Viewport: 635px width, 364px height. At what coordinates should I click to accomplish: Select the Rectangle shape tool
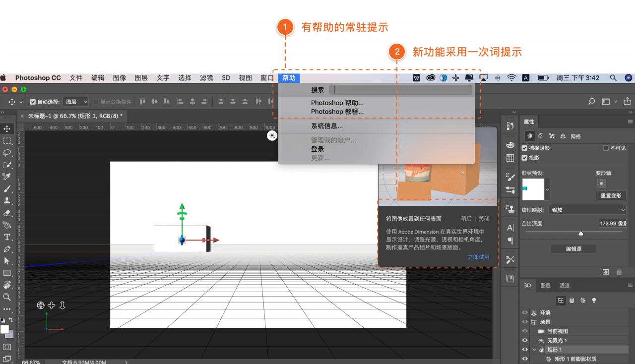pos(7,273)
